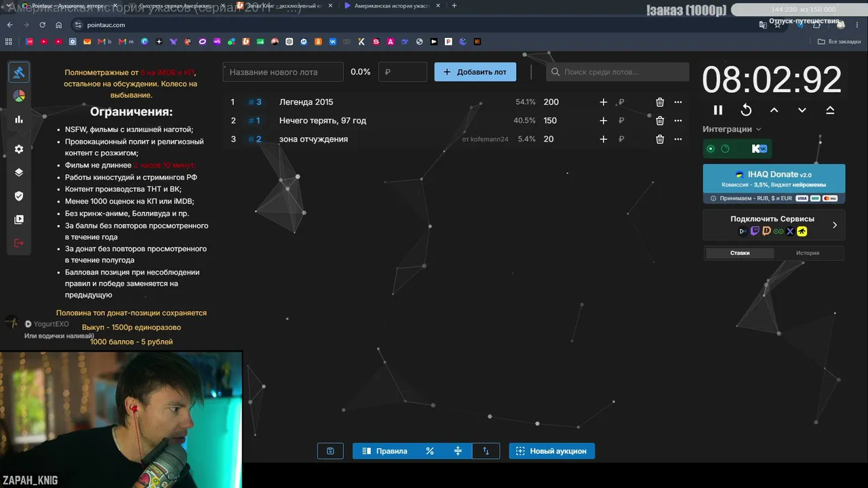Viewport: 868px width, 488px height.
Task: Toggle the second green circle integration indicator
Action: [725, 148]
